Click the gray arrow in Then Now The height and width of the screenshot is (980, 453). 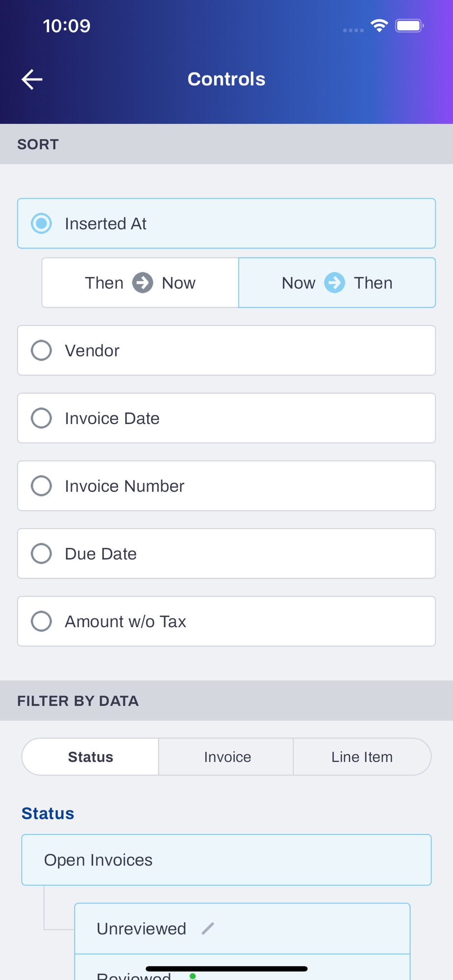(143, 283)
